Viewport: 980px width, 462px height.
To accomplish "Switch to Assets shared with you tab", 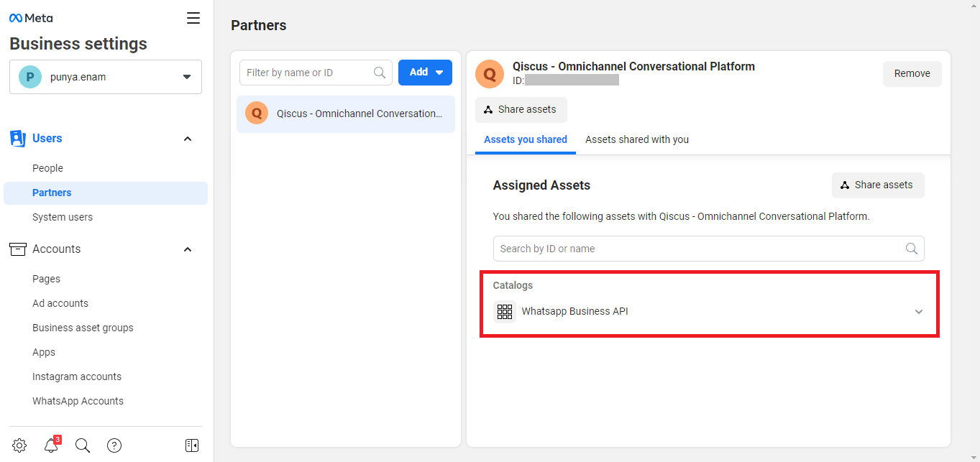I will pos(637,139).
